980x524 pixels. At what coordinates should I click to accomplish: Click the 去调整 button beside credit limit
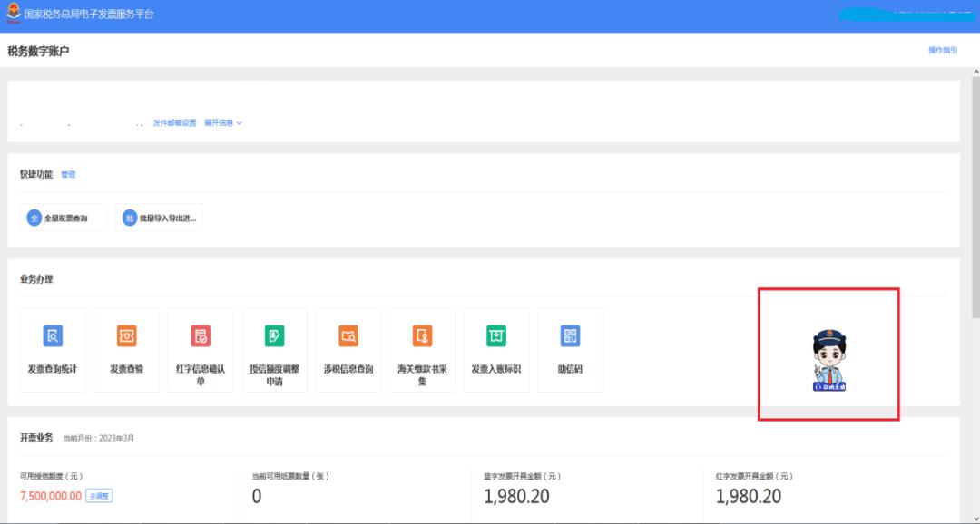99,496
